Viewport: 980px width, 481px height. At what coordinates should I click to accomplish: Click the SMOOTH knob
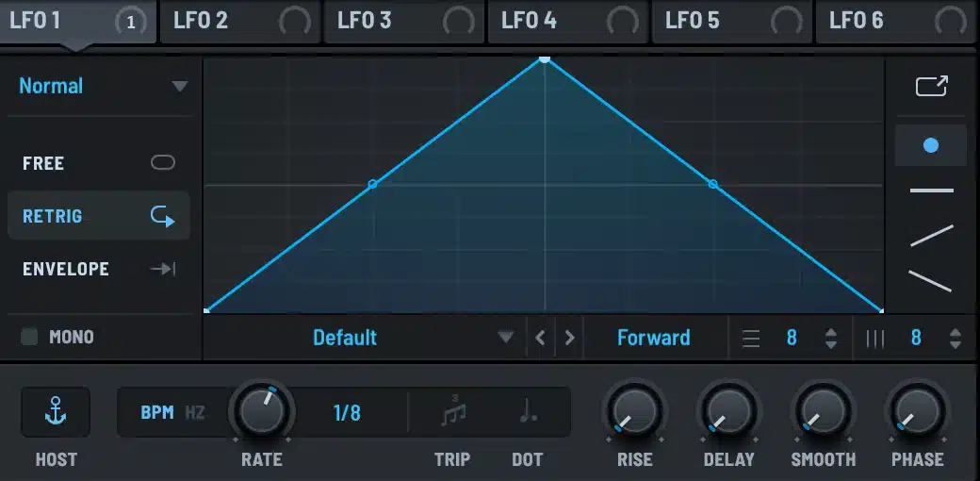(824, 411)
